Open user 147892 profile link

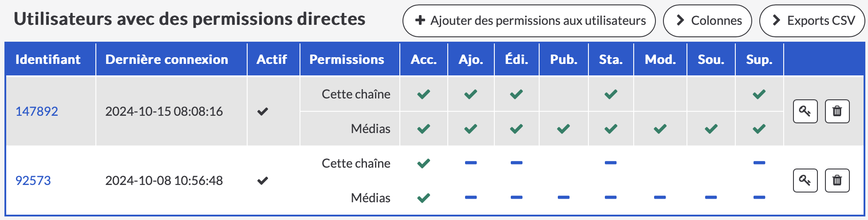point(37,111)
